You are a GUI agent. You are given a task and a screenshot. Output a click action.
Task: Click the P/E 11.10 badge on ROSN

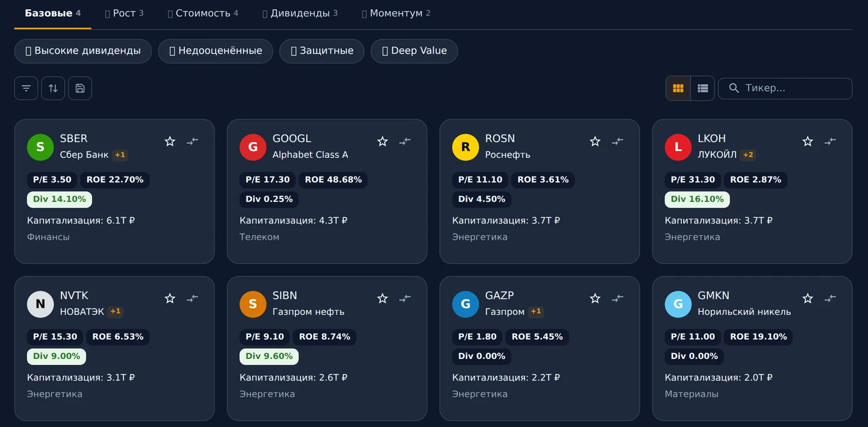click(x=480, y=180)
